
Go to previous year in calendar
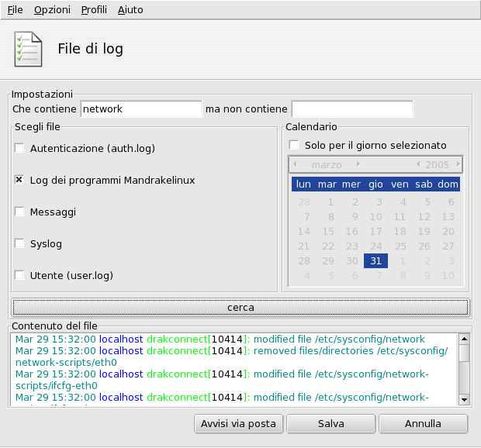pyautogui.click(x=418, y=164)
